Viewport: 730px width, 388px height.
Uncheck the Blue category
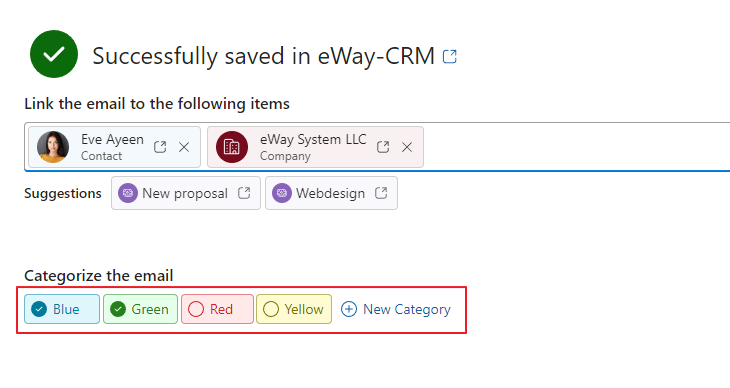tap(62, 309)
